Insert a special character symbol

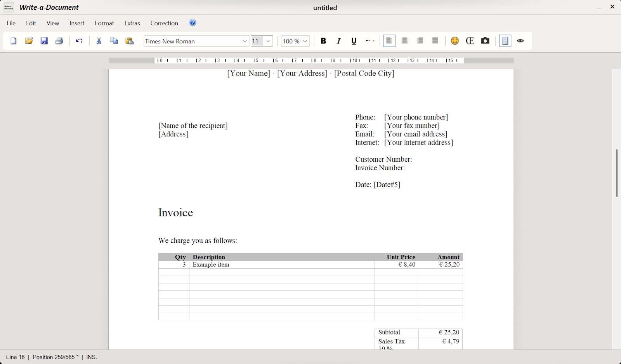[x=470, y=41]
